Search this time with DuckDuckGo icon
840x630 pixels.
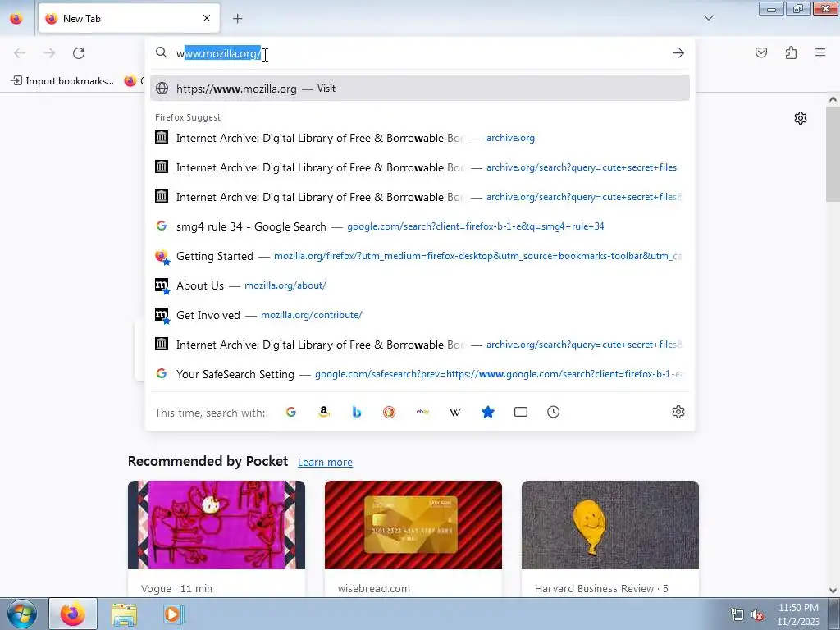click(x=390, y=412)
